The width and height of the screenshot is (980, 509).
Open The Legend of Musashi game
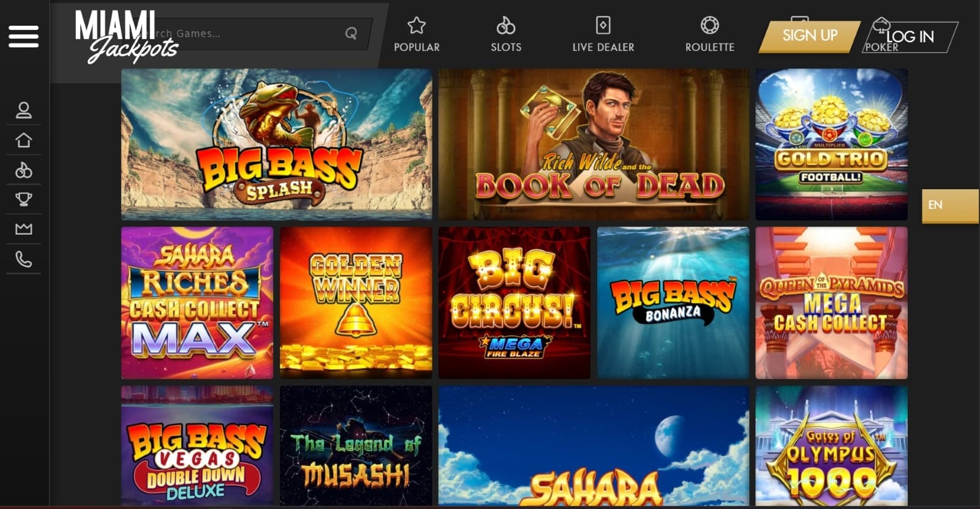pos(356,446)
